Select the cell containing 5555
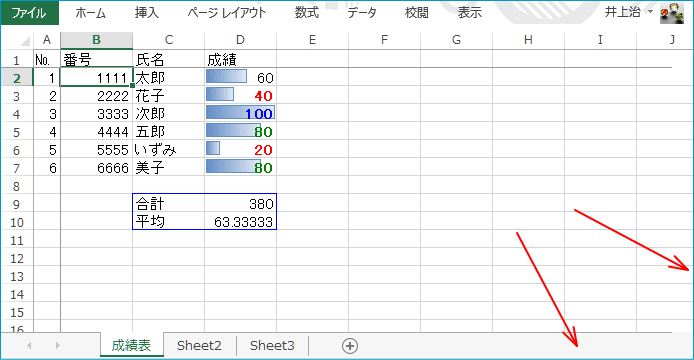Image resolution: width=694 pixels, height=360 pixels. coord(96,150)
